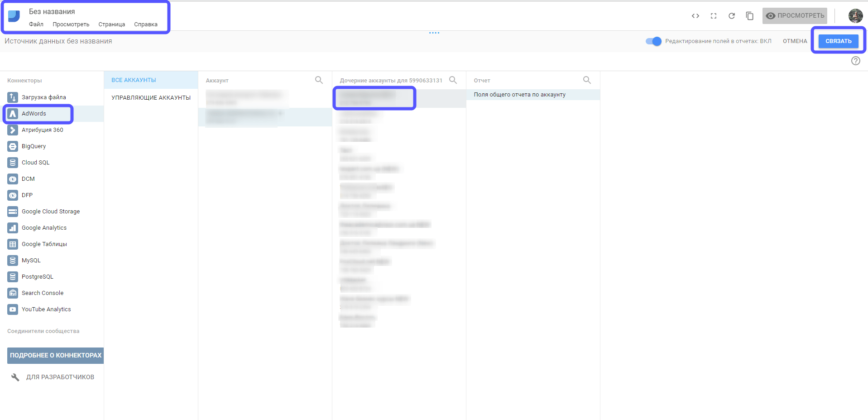
Task: Expand the collapsed header handle dots
Action: coord(434,33)
